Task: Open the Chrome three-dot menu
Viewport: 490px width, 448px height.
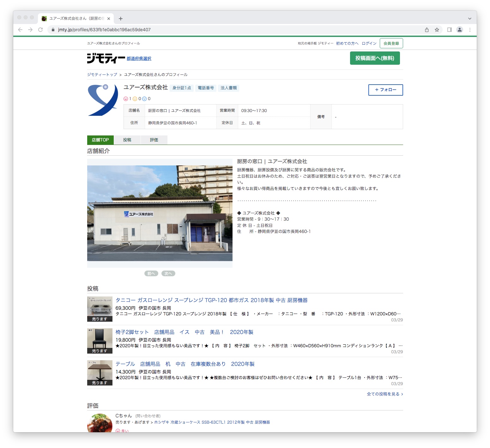Action: pyautogui.click(x=470, y=30)
